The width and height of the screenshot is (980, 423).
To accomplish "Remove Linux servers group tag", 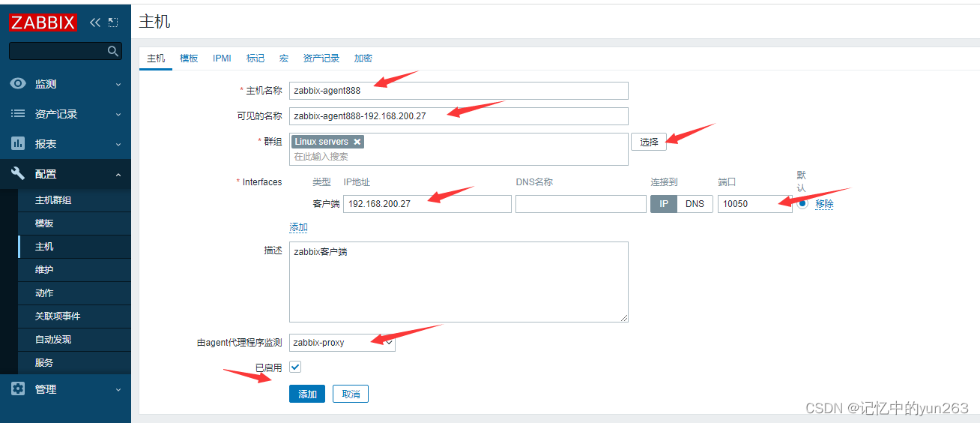I will tap(357, 142).
